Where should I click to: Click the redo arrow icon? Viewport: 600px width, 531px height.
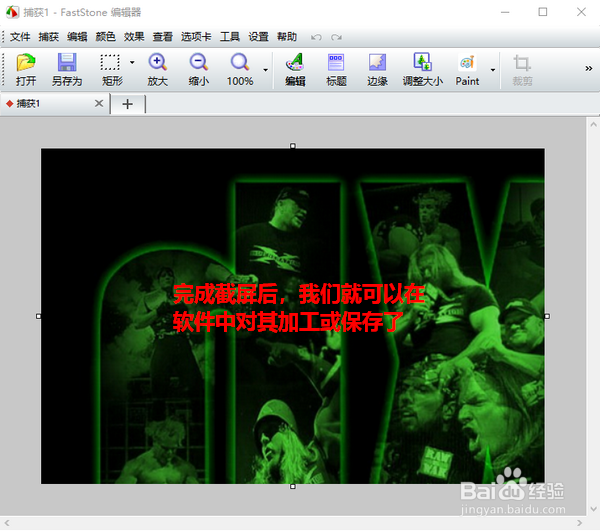tap(336, 37)
